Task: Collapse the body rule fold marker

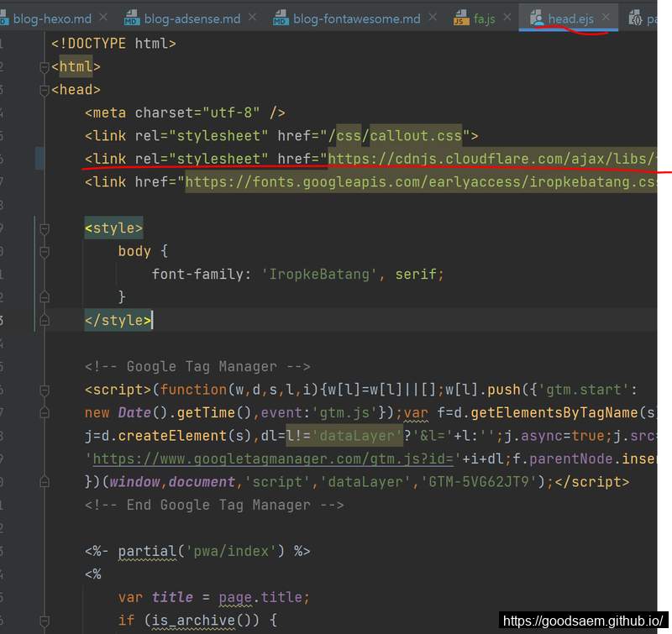Action: (44, 252)
